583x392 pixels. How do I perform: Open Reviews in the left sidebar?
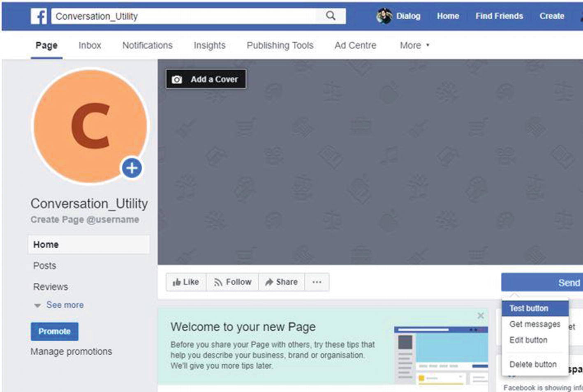(51, 286)
